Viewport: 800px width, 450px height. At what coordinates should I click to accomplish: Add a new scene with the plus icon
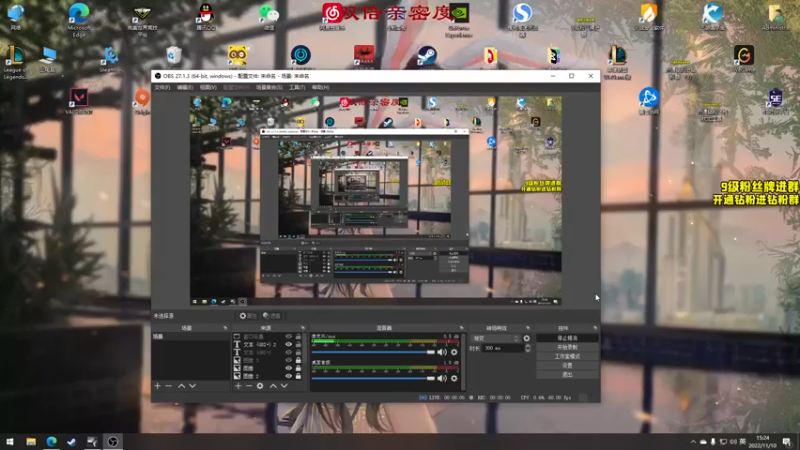coord(157,386)
